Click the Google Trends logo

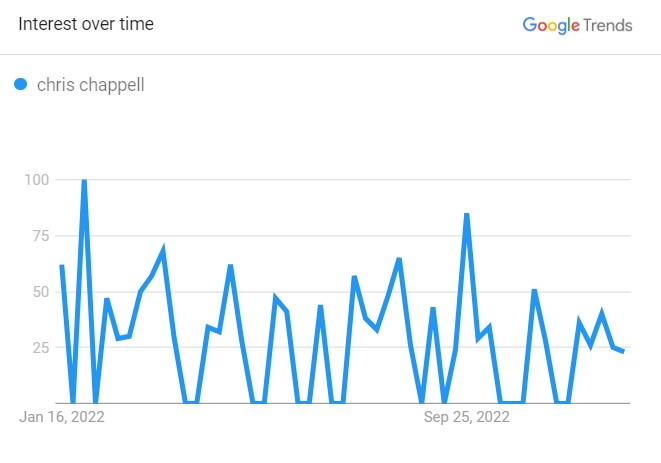click(577, 25)
